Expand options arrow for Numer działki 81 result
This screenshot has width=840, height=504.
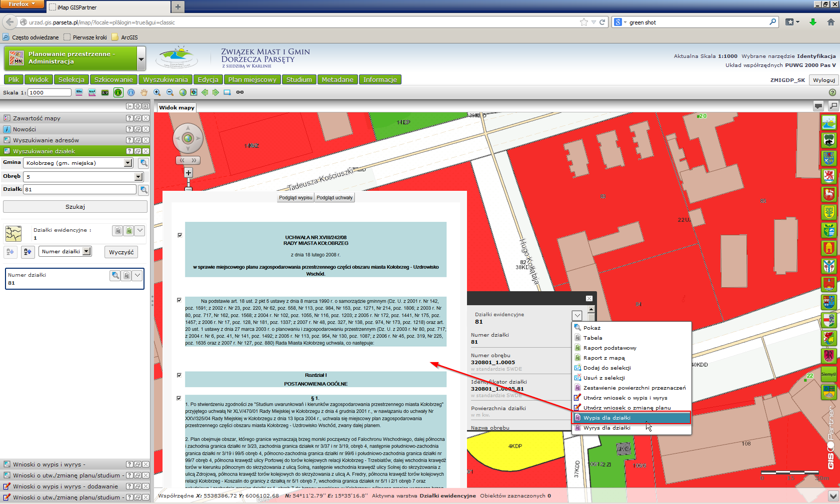137,275
